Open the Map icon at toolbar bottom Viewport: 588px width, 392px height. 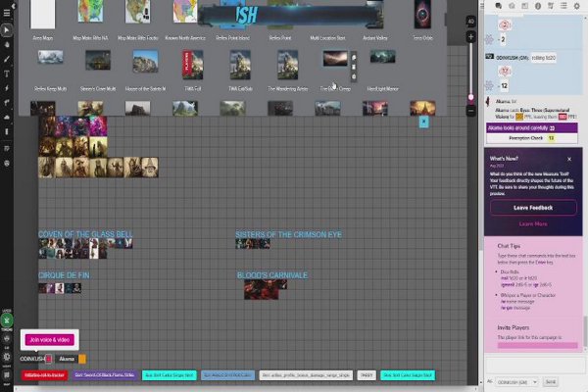7,374
